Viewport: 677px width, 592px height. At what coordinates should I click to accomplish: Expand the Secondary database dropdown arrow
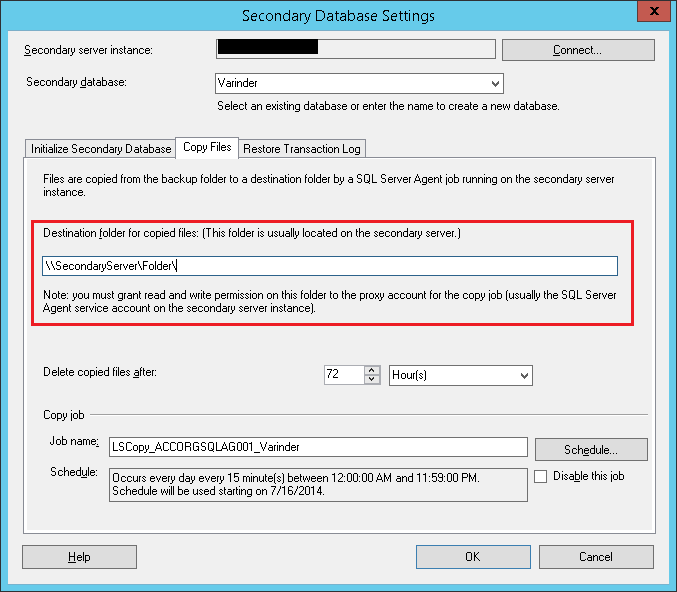pos(495,84)
